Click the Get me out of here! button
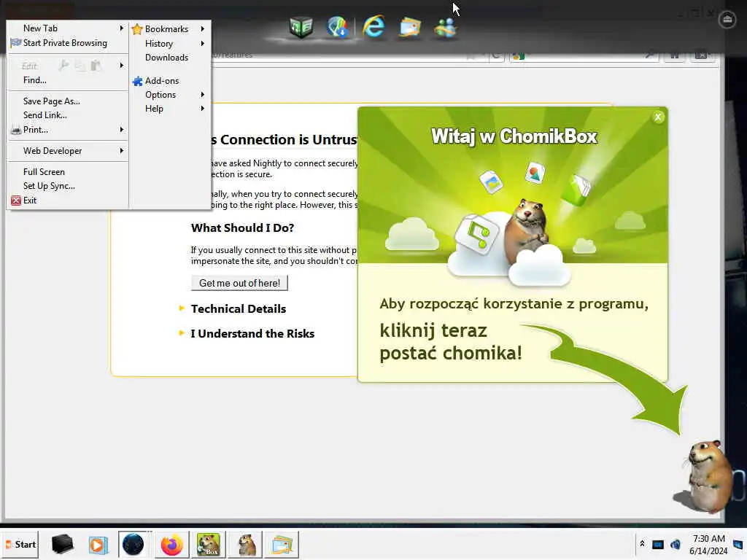Image resolution: width=747 pixels, height=560 pixels. (x=239, y=284)
